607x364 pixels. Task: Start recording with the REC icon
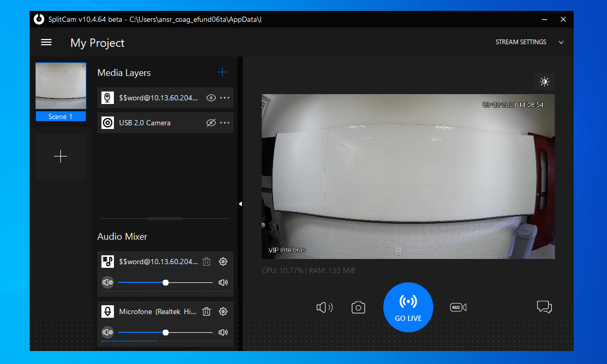coord(458,307)
